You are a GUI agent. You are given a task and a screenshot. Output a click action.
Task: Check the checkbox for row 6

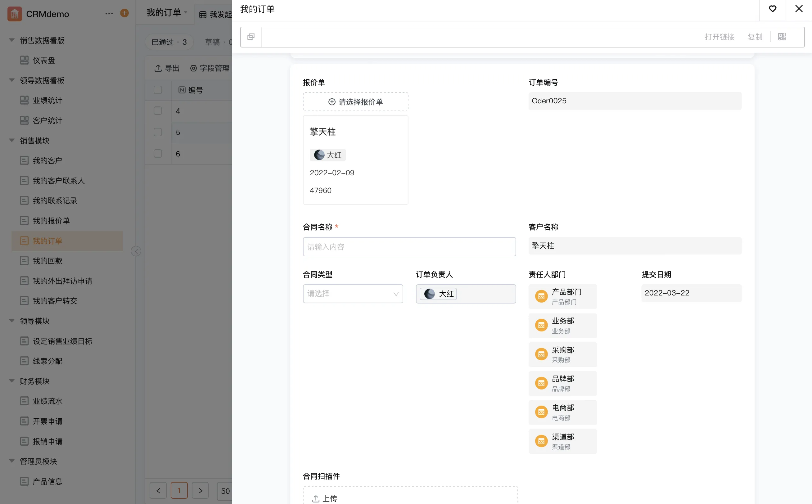pos(158,153)
